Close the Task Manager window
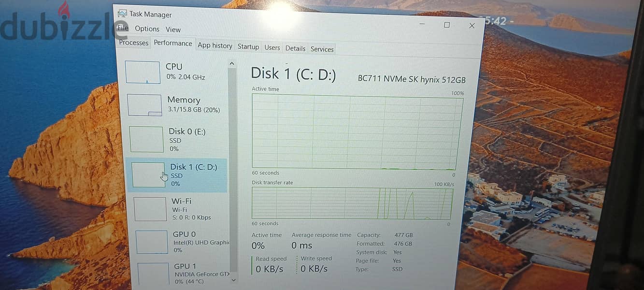The height and width of the screenshot is (290, 644). click(x=472, y=26)
